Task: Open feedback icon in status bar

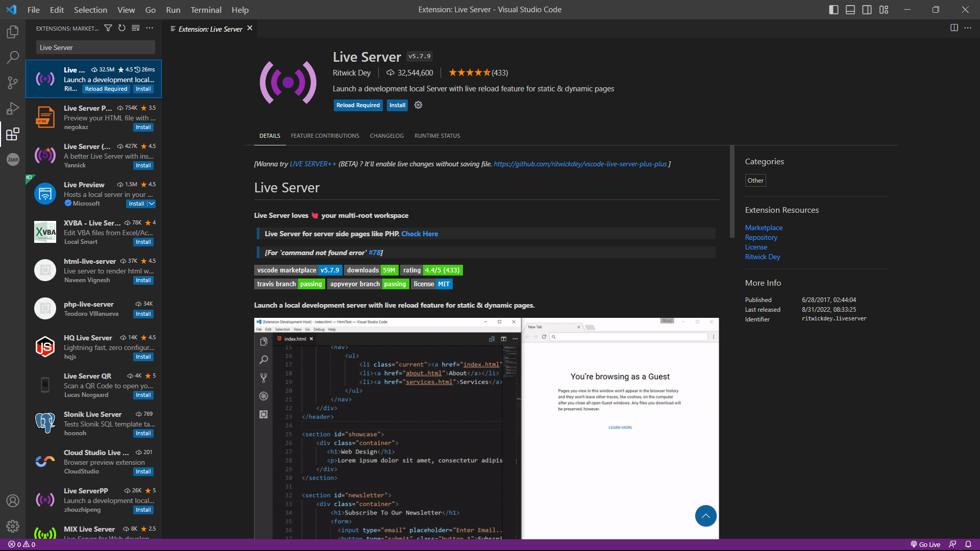Action: coord(952,544)
